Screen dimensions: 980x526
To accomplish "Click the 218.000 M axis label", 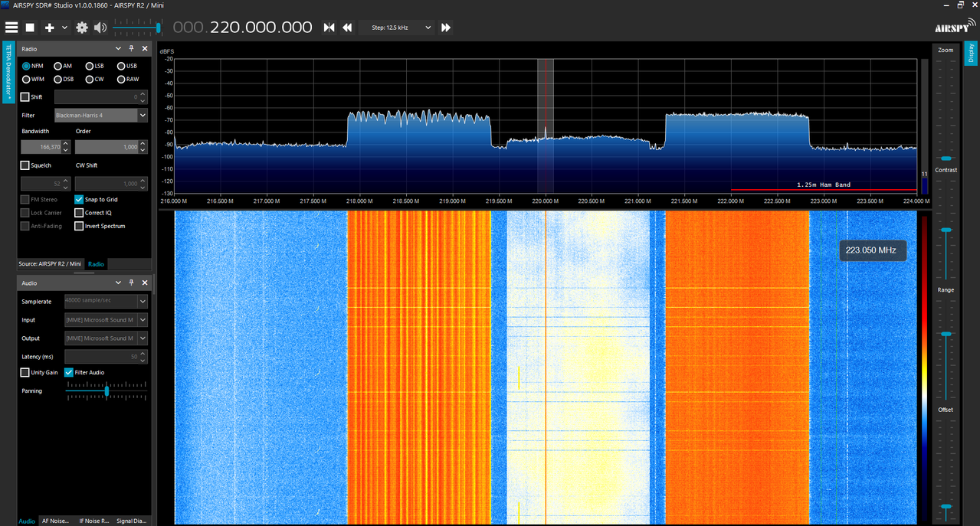I will [359, 201].
